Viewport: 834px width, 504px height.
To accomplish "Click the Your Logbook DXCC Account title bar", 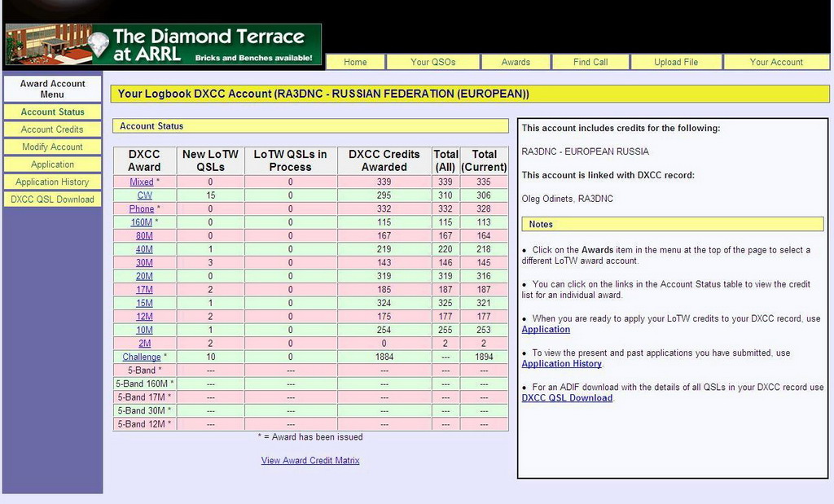I will (470, 94).
